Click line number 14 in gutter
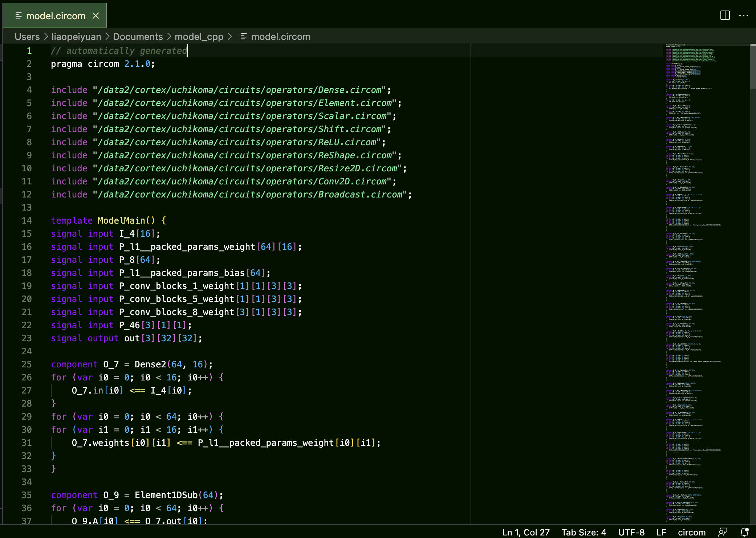Viewport: 756px width, 538px height. coord(27,221)
